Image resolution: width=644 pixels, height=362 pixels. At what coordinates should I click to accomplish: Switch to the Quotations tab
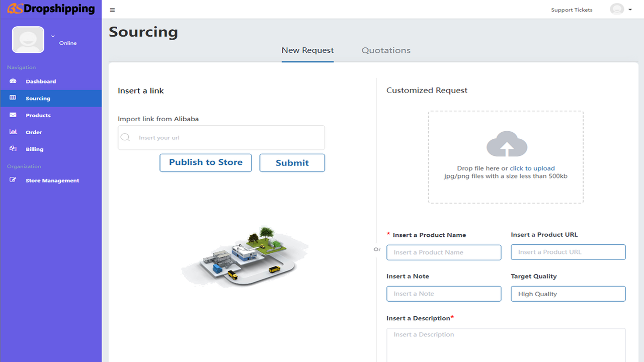point(386,50)
